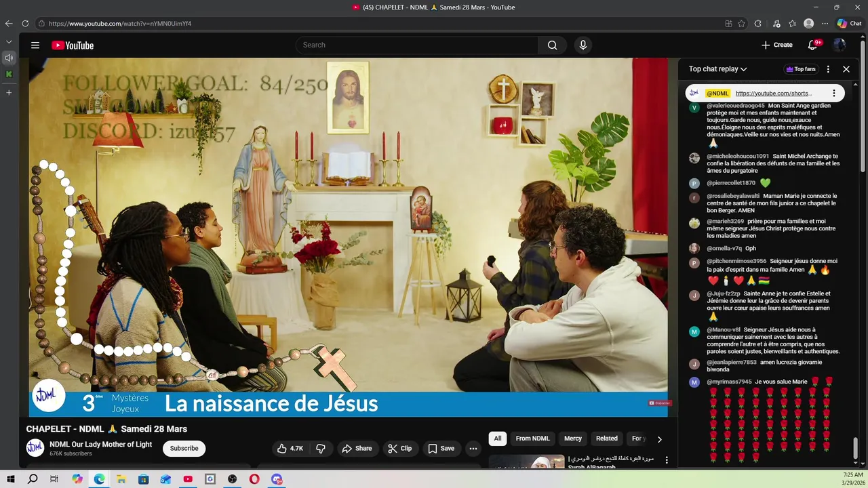The image size is (868, 488).
Task: Start voice search with the microphone icon
Action: (x=583, y=45)
